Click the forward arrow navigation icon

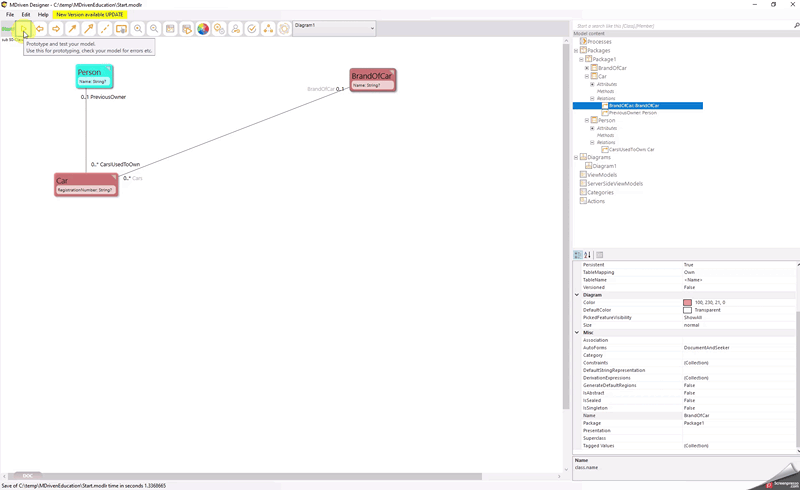(x=56, y=29)
